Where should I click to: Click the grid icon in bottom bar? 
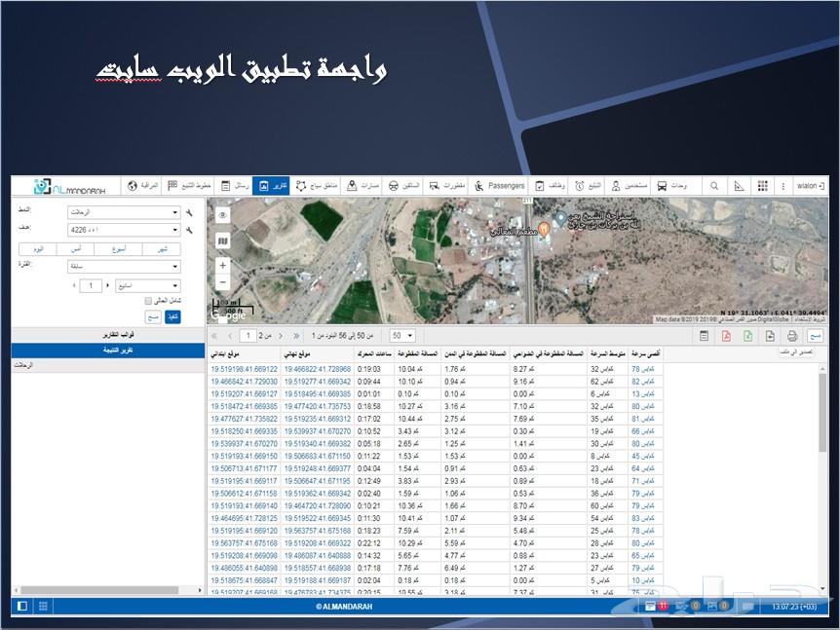tap(43, 606)
